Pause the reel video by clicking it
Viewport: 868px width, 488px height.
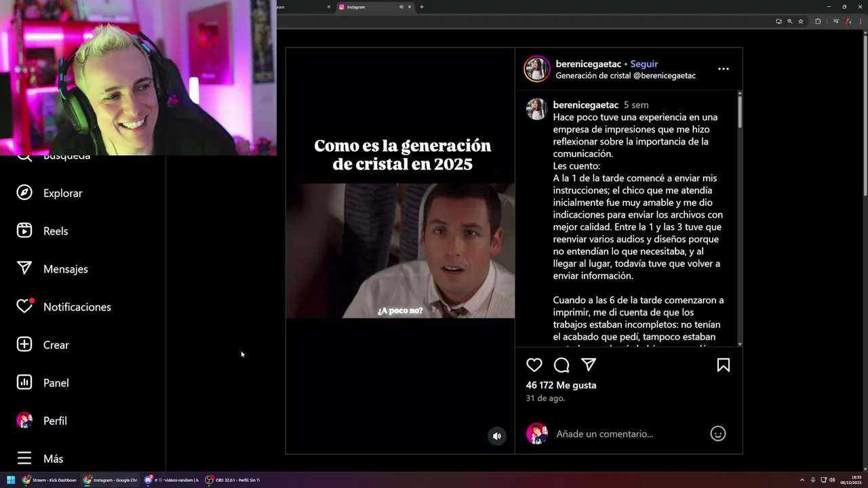pyautogui.click(x=400, y=251)
